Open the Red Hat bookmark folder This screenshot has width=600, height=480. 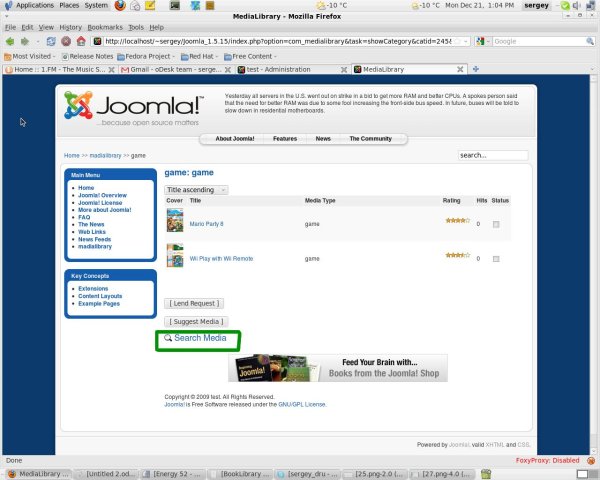[x=199, y=57]
